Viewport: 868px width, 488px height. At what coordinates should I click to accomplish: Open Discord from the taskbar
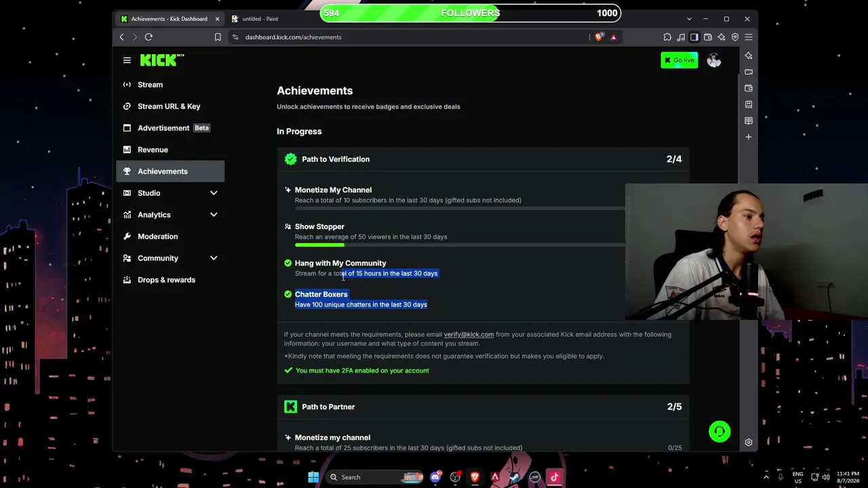click(436, 477)
